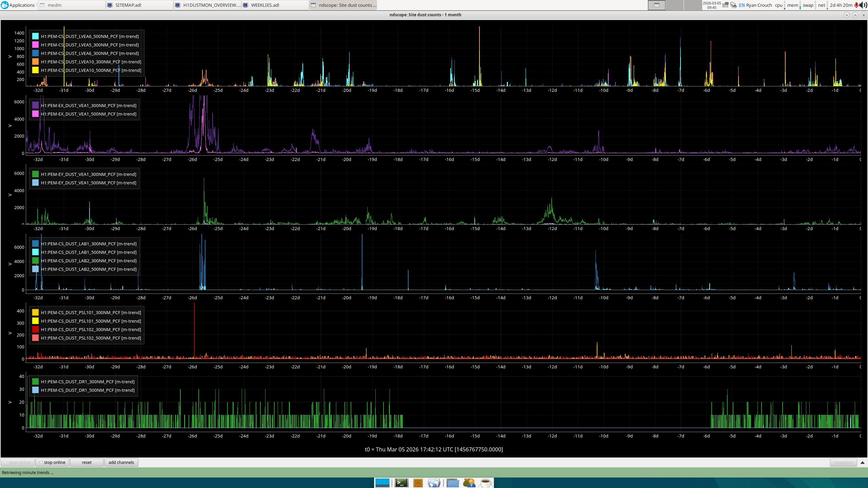Toggle DR1_300NM_PCF channel legend entry
The image size is (868, 488).
click(87, 382)
